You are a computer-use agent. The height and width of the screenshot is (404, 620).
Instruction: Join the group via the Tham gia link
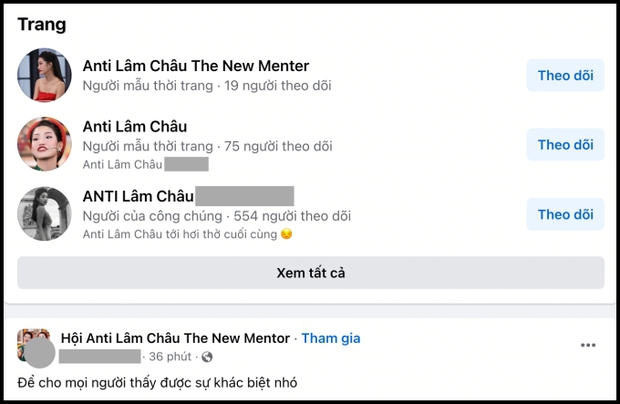click(331, 338)
